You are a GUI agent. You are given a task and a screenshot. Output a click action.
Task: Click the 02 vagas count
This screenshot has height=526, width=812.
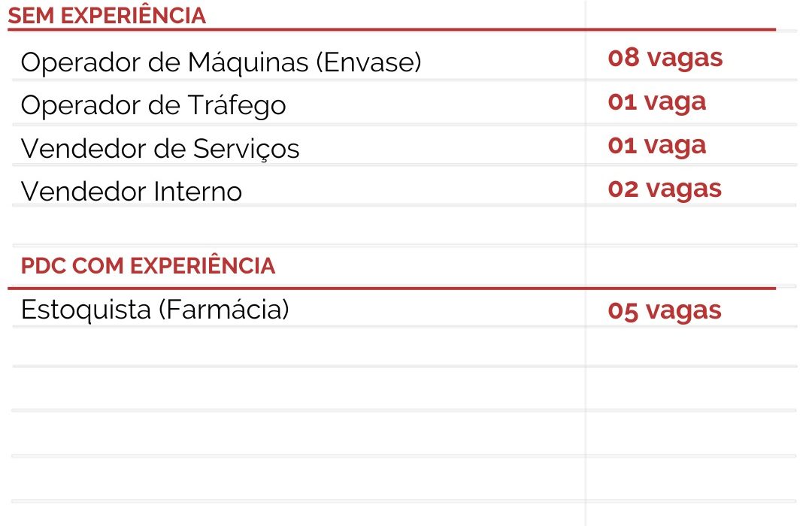coord(665,189)
